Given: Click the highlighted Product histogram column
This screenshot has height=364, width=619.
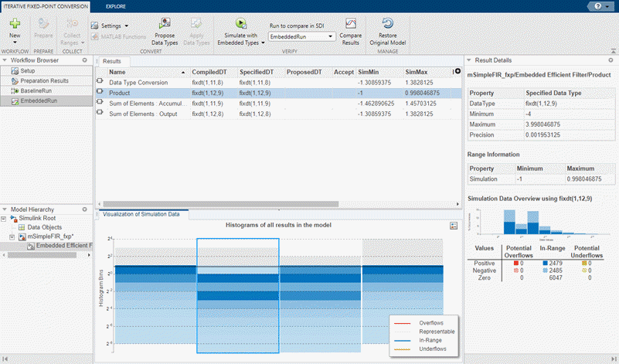Looking at the screenshot, I should [x=237, y=294].
